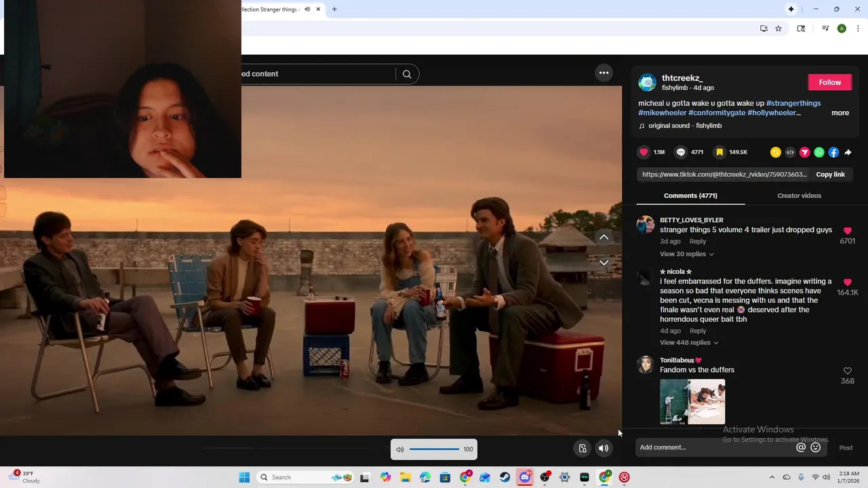Toggle the auto scroll icon
This screenshot has height=488, width=868.
point(583,448)
